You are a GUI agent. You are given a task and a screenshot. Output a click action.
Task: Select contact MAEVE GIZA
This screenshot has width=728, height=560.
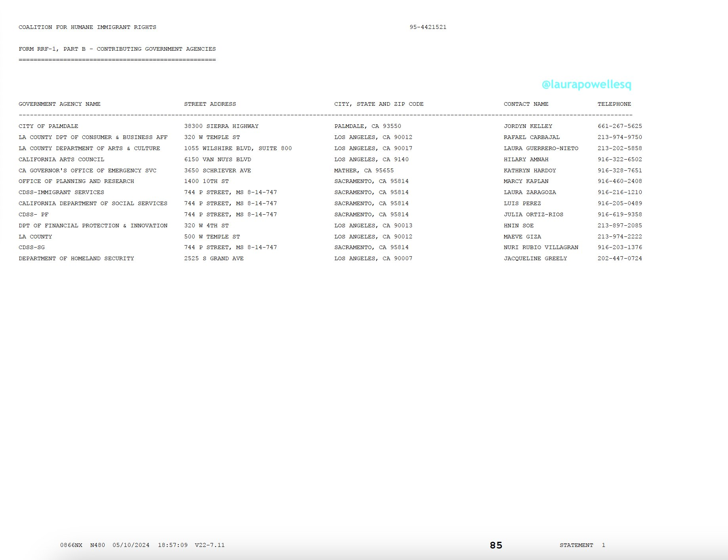522,237
